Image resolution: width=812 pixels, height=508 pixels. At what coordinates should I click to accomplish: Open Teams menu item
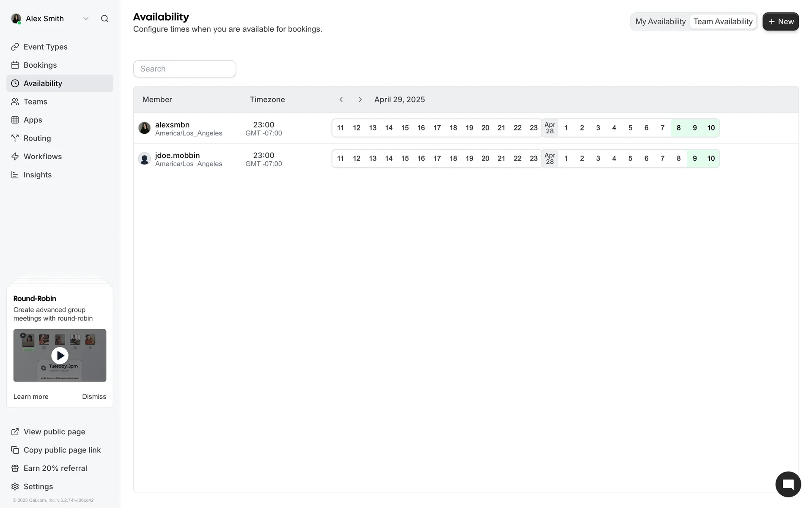pyautogui.click(x=36, y=102)
